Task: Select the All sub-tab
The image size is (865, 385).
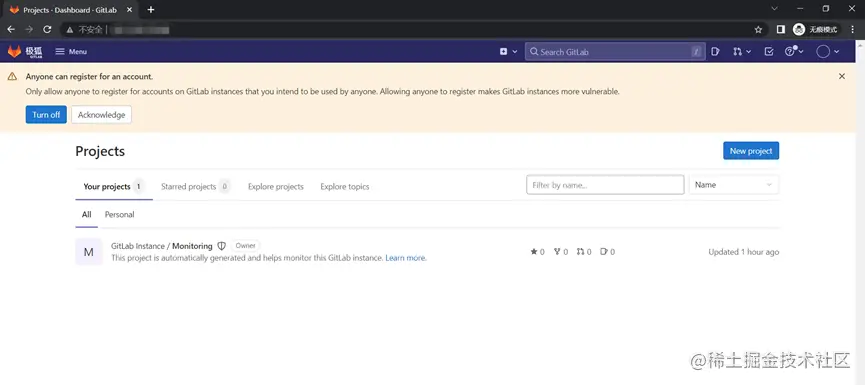Action: [87, 215]
